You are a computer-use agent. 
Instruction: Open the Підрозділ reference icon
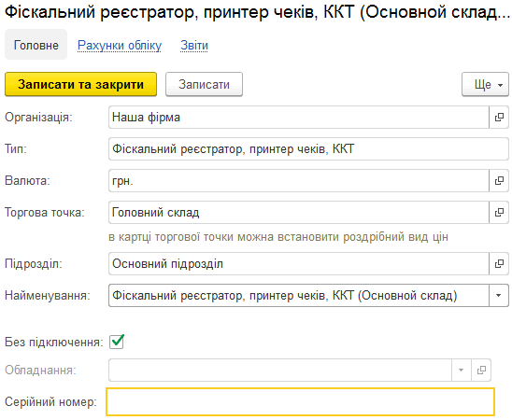(x=499, y=263)
